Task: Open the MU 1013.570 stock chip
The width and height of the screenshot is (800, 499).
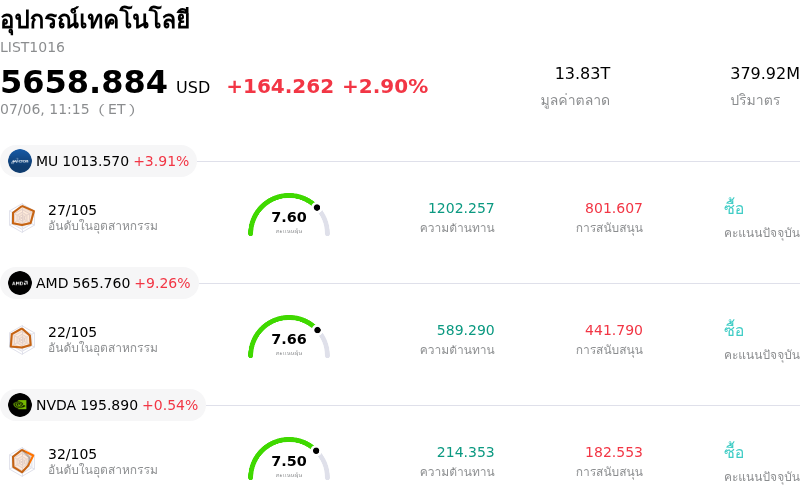Action: coord(98,161)
